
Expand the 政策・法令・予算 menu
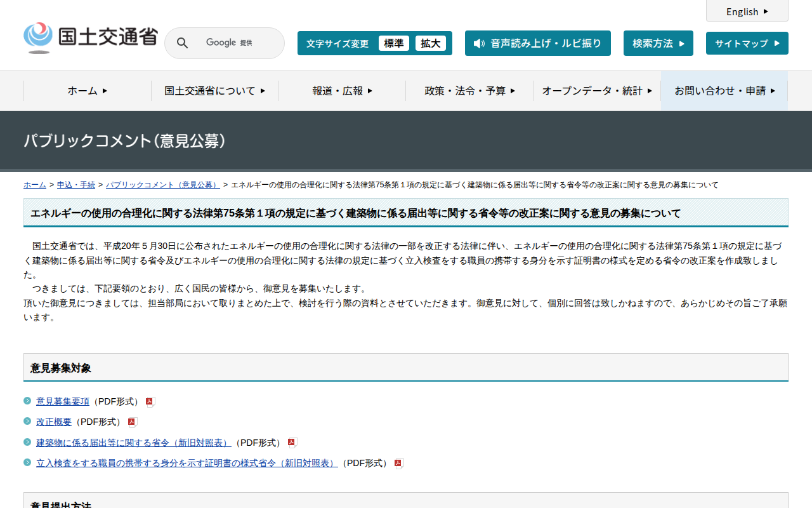(469, 91)
